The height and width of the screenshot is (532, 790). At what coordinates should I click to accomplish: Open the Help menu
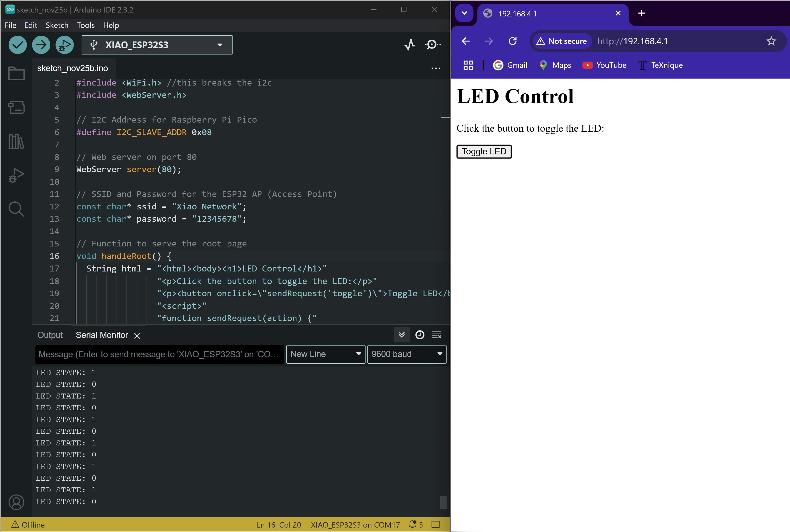point(111,25)
